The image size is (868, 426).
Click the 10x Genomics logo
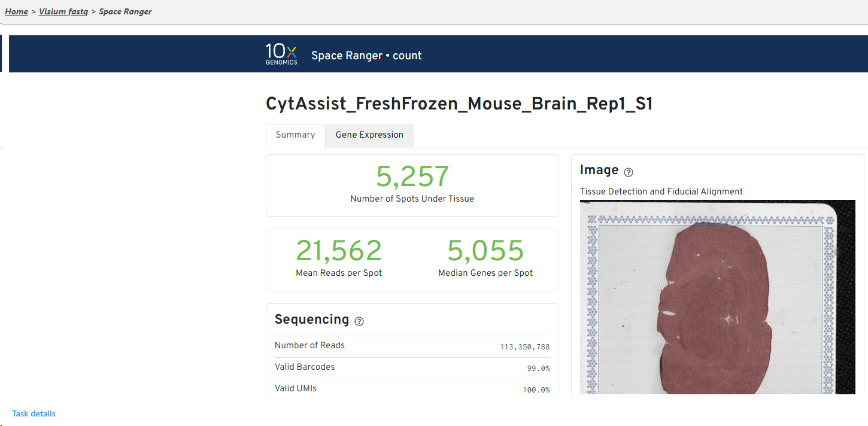pos(281,54)
